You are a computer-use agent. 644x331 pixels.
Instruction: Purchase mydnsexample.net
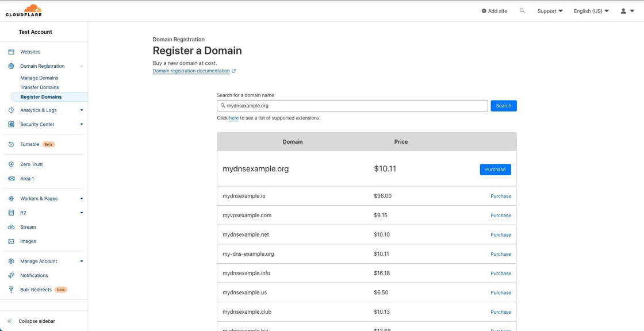tap(501, 235)
